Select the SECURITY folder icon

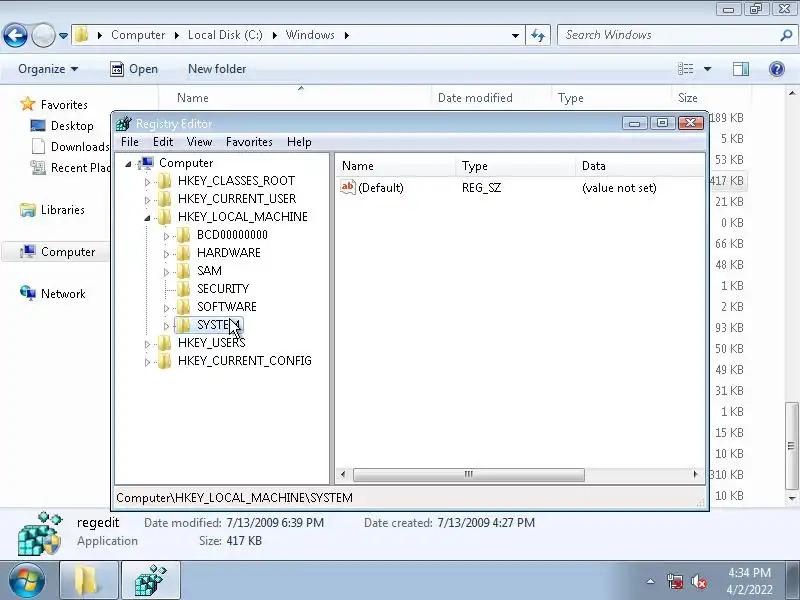click(184, 289)
